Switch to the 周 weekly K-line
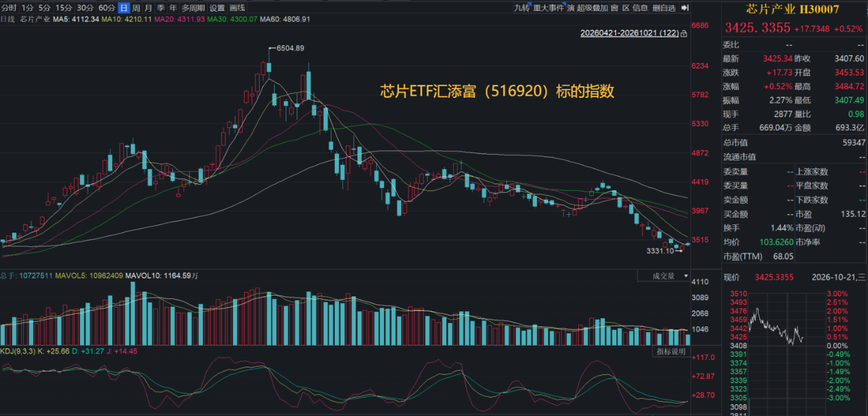 point(136,8)
